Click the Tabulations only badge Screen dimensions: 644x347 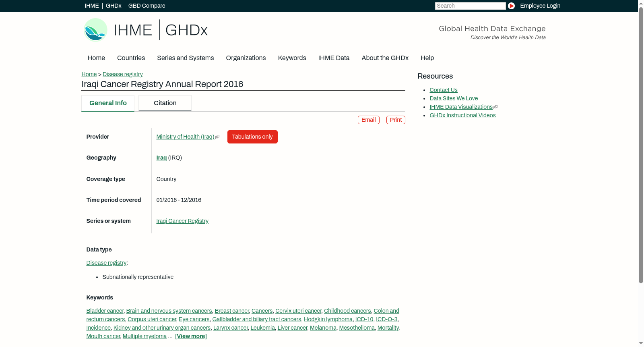point(252,137)
